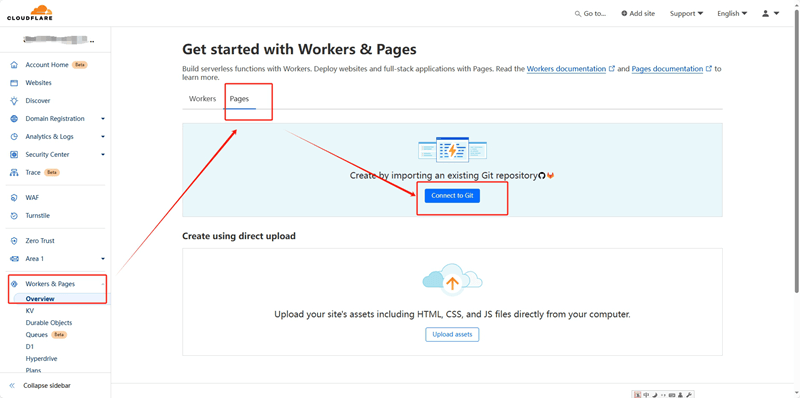
Task: Open the English language dropdown
Action: 732,14
